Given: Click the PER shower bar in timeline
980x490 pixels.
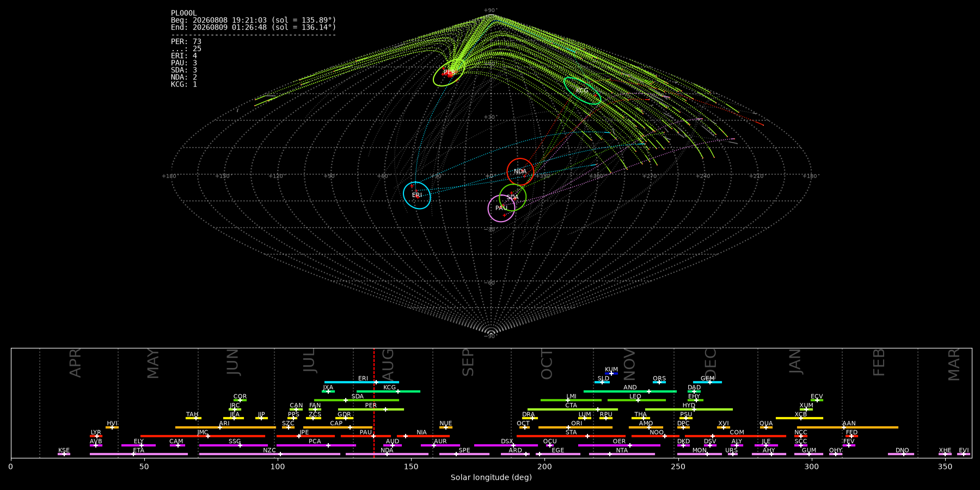Looking at the screenshot, I should [371, 409].
